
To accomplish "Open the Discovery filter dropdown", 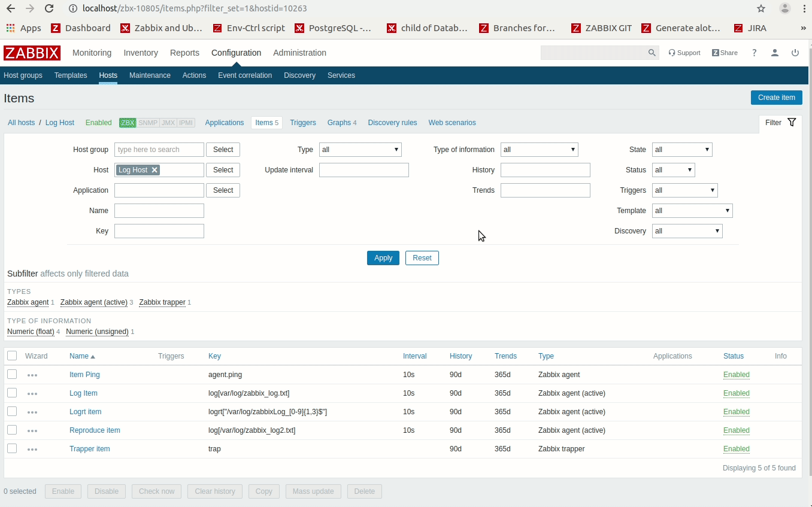I will tap(687, 231).
